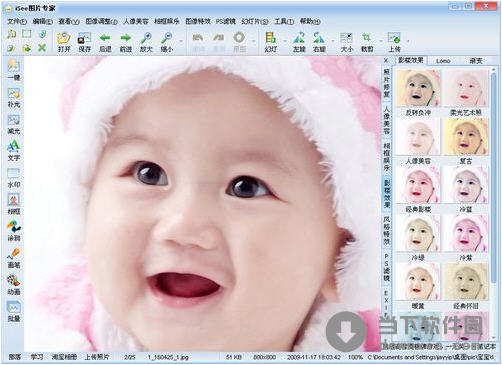Image resolution: width=502 pixels, height=365 pixels.
Task: Click the selection rectangle icon in toolbar
Action: click(x=27, y=34)
